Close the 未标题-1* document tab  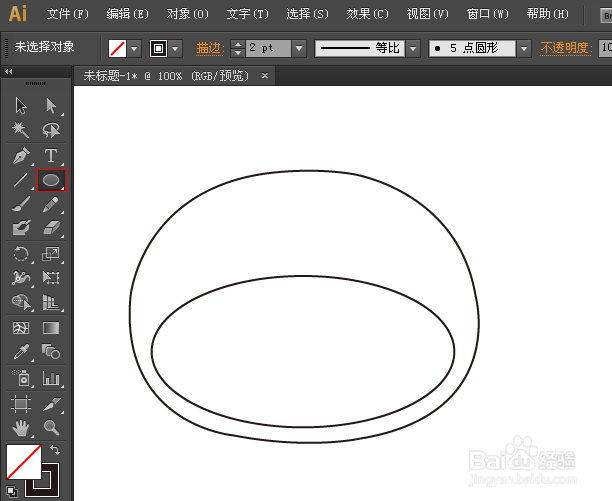[265, 75]
